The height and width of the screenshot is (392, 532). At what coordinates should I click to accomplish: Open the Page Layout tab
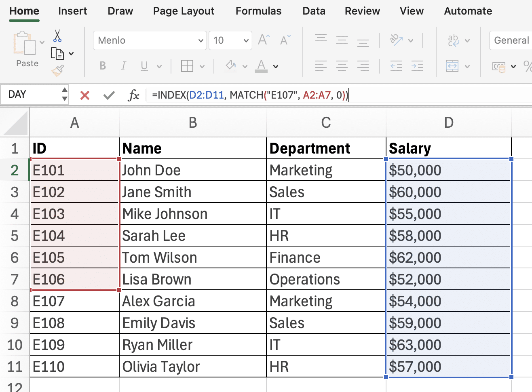184,11
